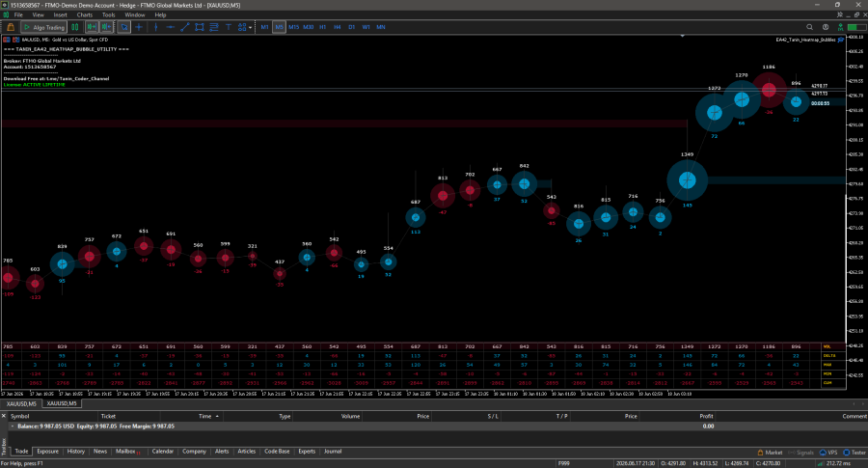Select the Fibonacci retracement tool
The image size is (868, 468).
214,27
